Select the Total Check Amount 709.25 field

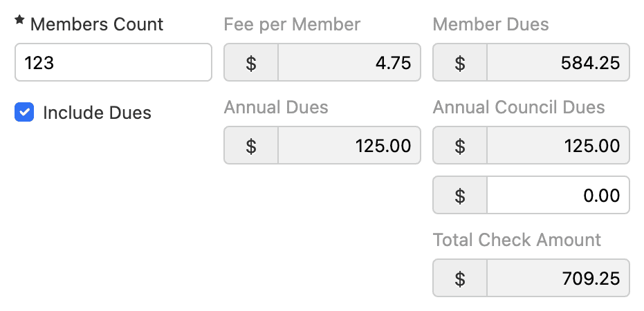558,278
